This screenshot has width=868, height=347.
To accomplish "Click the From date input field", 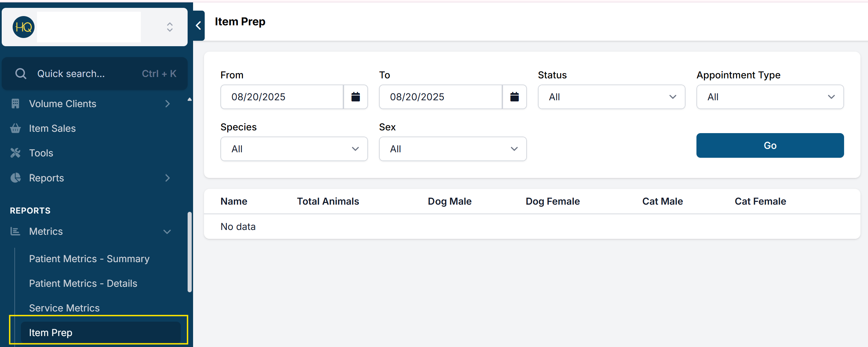I will (x=282, y=97).
